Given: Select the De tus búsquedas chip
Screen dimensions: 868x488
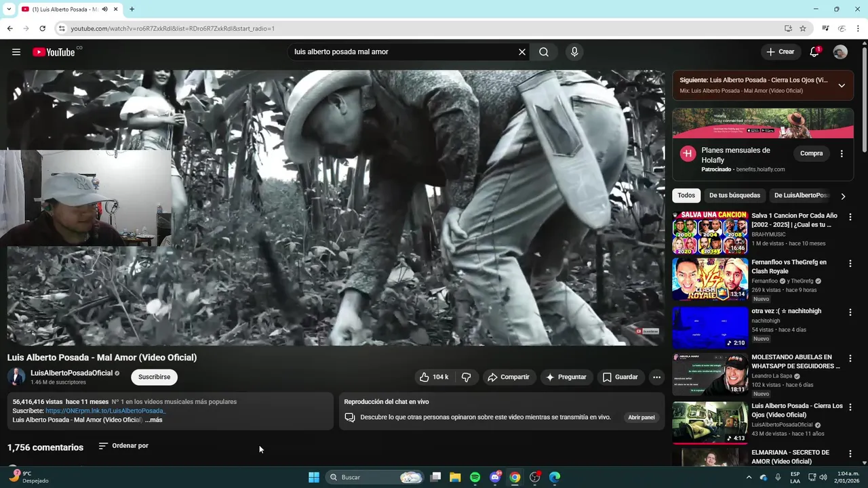Looking at the screenshot, I should pyautogui.click(x=734, y=195).
